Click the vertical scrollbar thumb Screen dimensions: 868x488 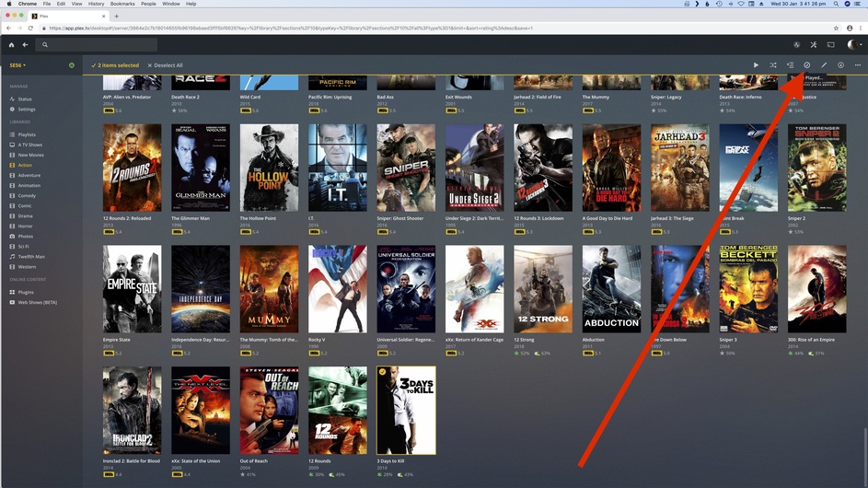click(864, 456)
